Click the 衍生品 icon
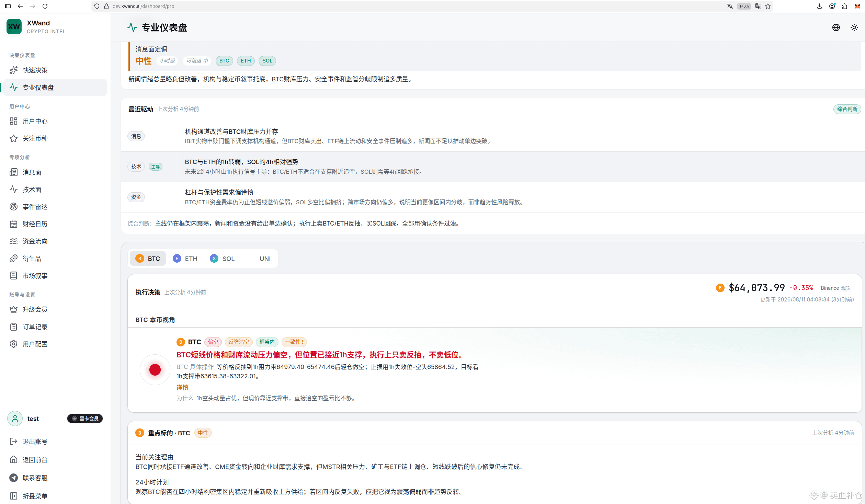This screenshot has width=865, height=504. (x=13, y=259)
